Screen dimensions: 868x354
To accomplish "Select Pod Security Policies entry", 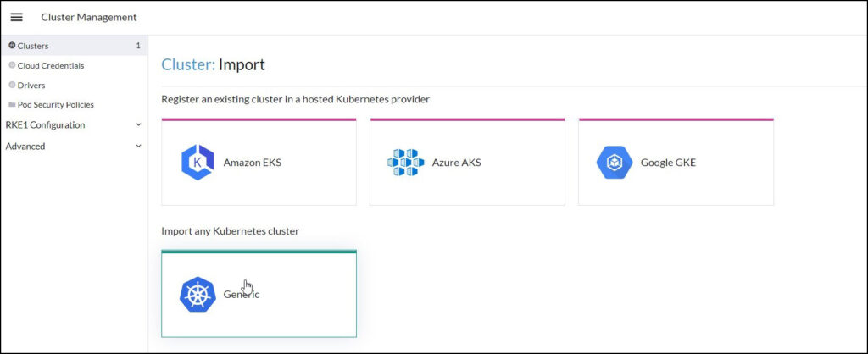I will coord(56,105).
